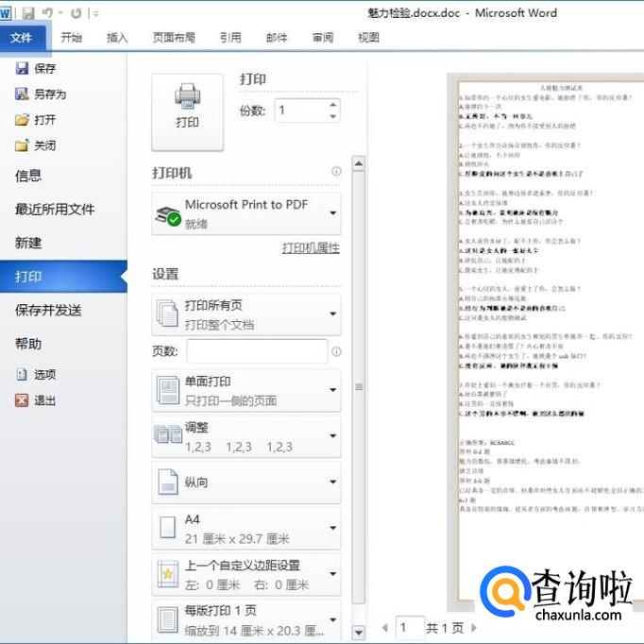The width and height of the screenshot is (644, 644).
Task: Click the info icon next to 打印机 heading
Action: click(x=336, y=171)
